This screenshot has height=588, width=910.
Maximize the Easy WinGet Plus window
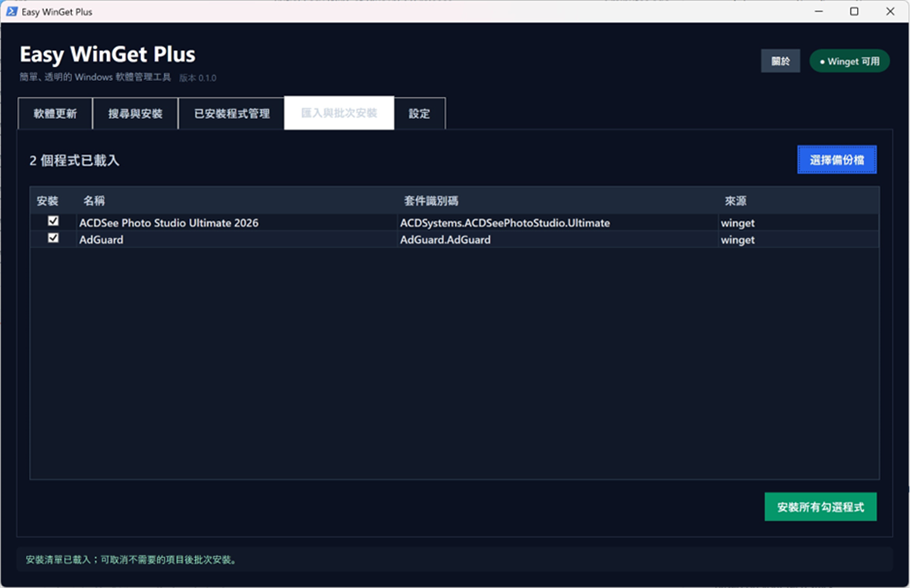pyautogui.click(x=855, y=11)
